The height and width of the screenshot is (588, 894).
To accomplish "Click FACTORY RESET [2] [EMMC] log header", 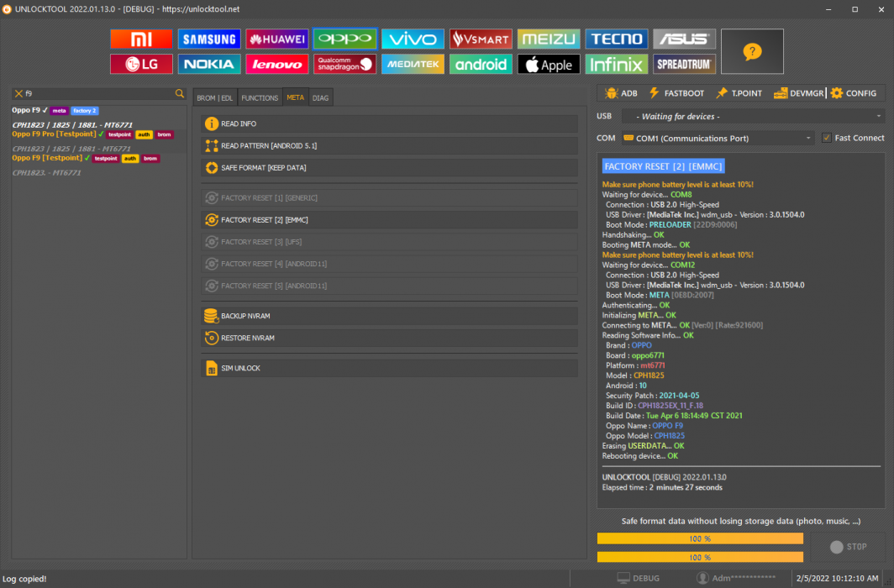I will 664,166.
